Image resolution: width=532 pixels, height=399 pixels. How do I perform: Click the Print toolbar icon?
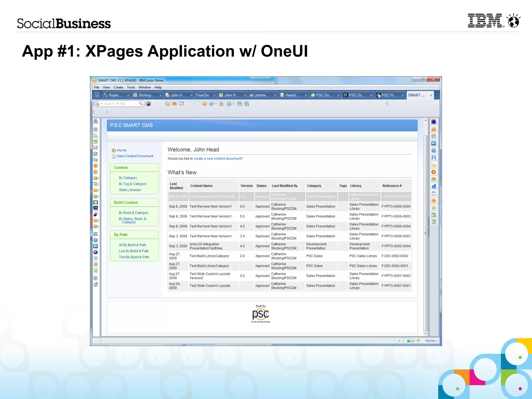(x=229, y=104)
